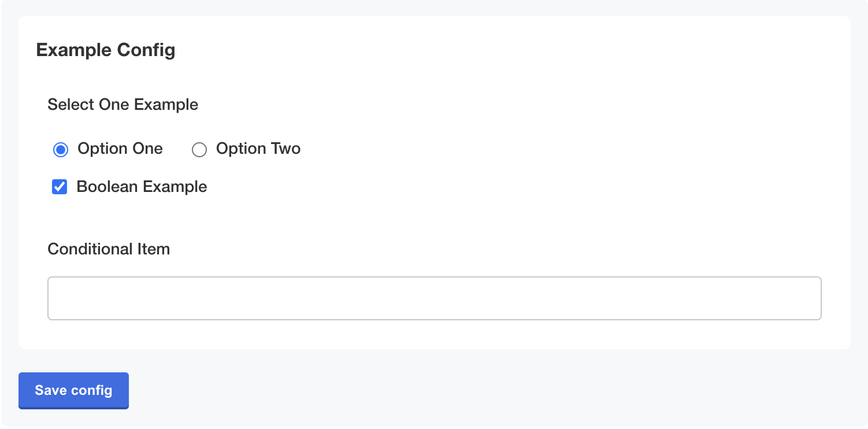Switch selection from Option One to Option Two
Image resolution: width=868 pixels, height=429 pixels.
(x=199, y=149)
